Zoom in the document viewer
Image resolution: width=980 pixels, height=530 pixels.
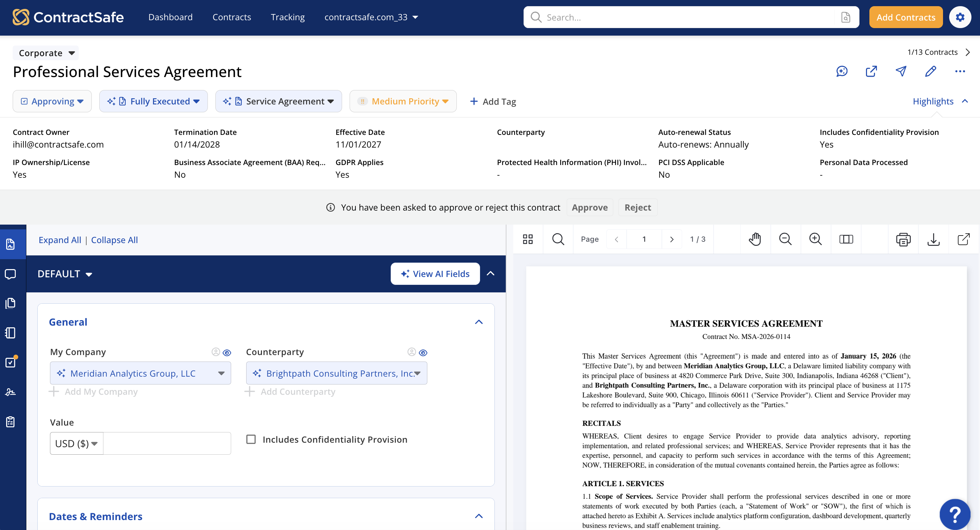[x=815, y=239]
